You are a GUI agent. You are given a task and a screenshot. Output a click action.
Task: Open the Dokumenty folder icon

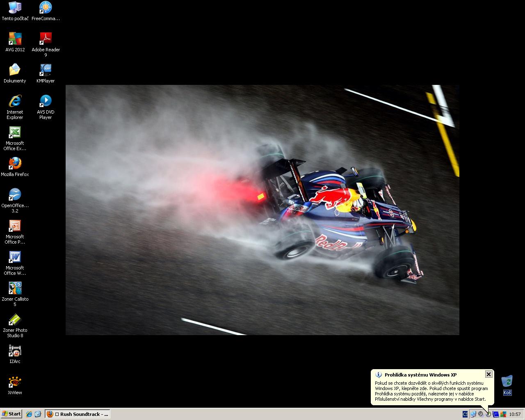pyautogui.click(x=15, y=73)
